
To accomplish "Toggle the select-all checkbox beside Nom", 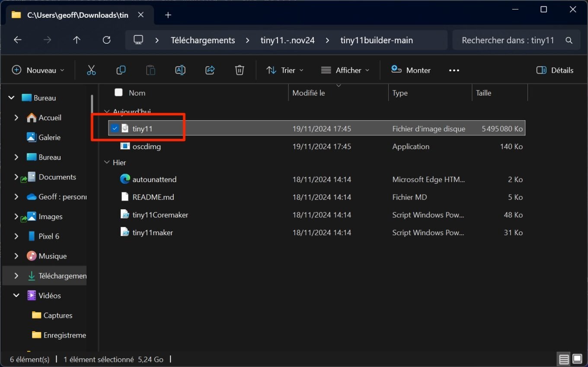I will 118,92.
